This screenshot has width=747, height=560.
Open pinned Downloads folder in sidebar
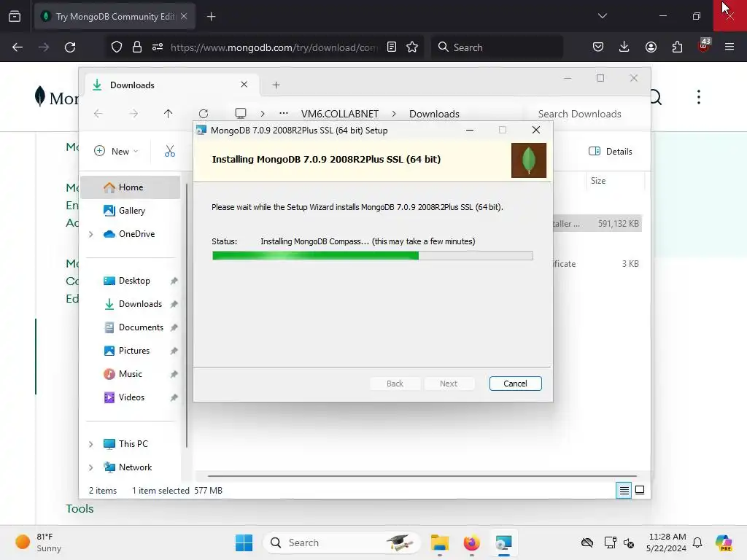point(140,304)
